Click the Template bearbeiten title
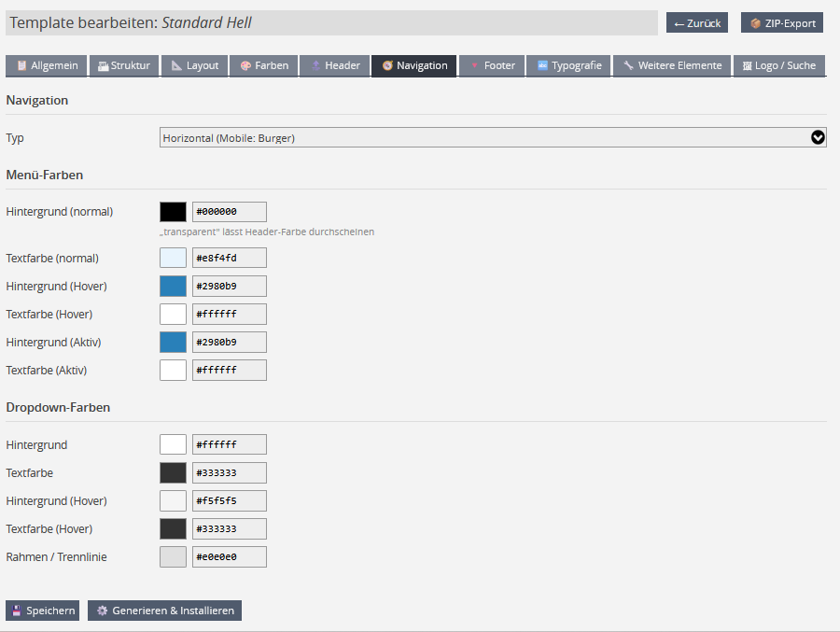840x632 pixels. point(130,22)
